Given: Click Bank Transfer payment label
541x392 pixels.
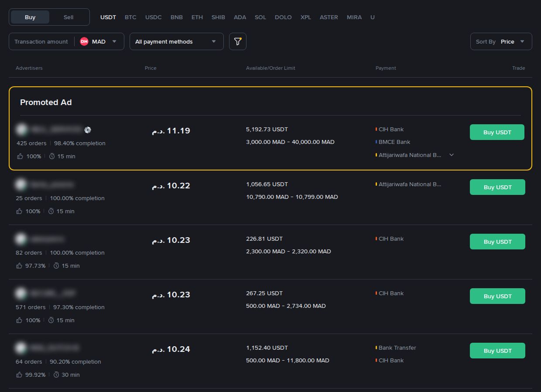Looking at the screenshot, I should 397,348.
